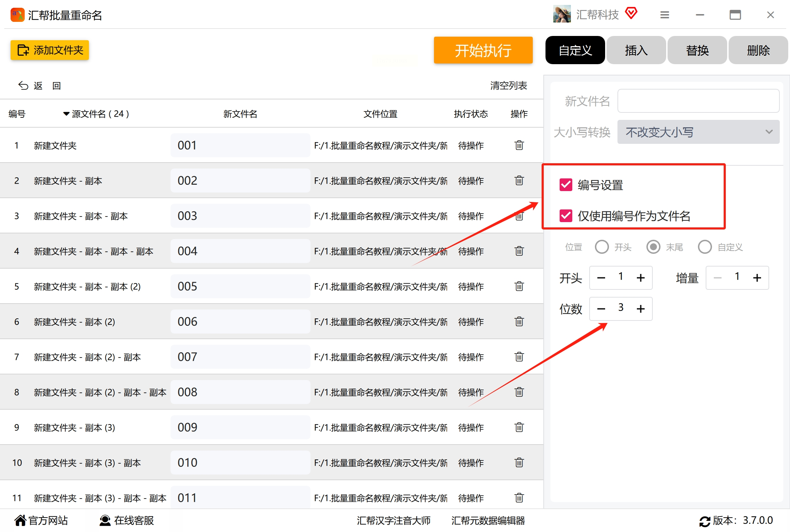790x532 pixels.
Task: Click the VIP diamond icon
Action: 631,13
